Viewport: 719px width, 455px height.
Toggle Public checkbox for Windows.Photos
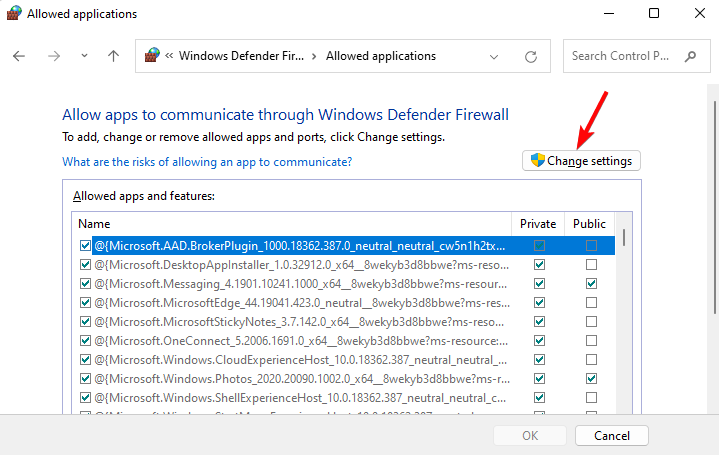pyautogui.click(x=592, y=378)
